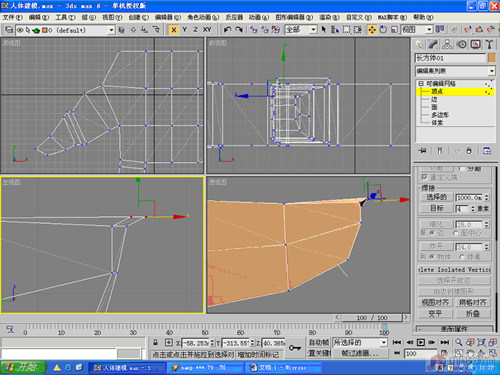Image resolution: width=500 pixels, height=375 pixels.
Task: Click the Set Key key-shaped button
Action: click(x=295, y=348)
